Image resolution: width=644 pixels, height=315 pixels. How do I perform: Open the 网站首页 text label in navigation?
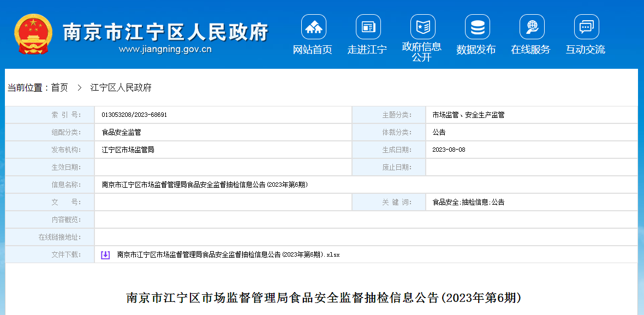tap(313, 50)
